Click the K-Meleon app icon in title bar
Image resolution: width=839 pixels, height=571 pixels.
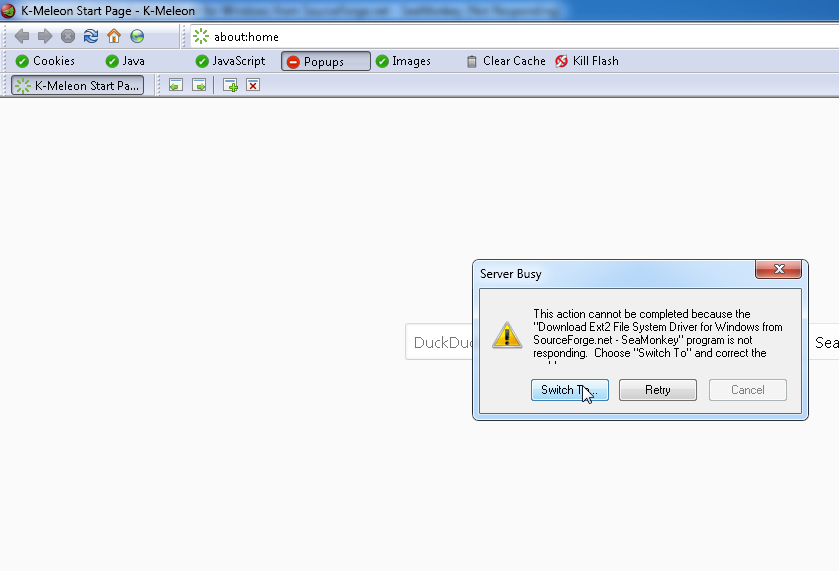click(8, 10)
